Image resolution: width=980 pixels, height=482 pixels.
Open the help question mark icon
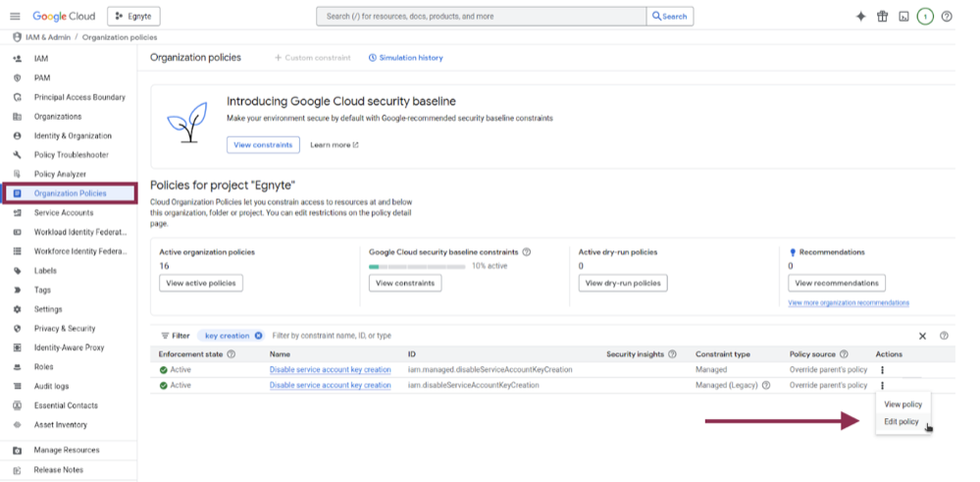pos(947,17)
